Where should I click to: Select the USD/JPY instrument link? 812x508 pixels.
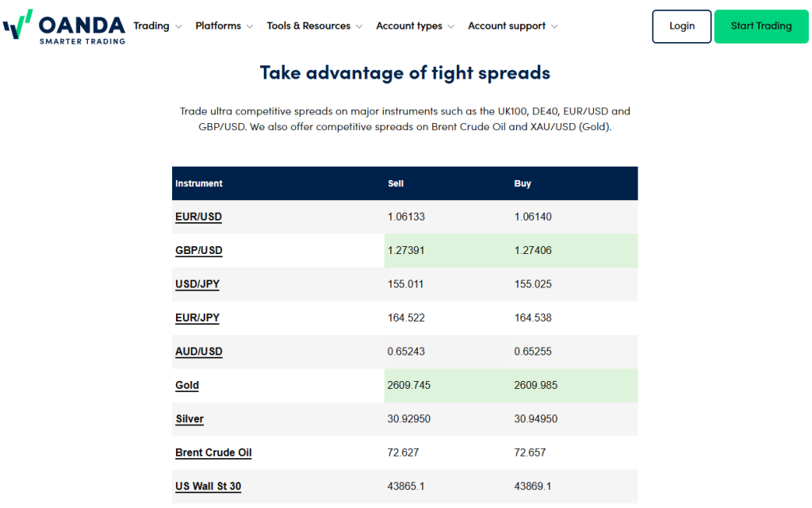tap(197, 284)
